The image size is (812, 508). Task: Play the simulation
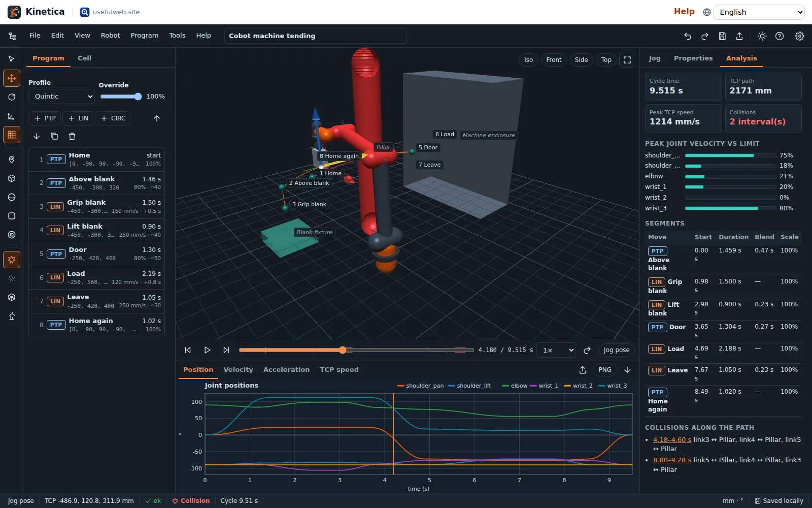coord(207,350)
